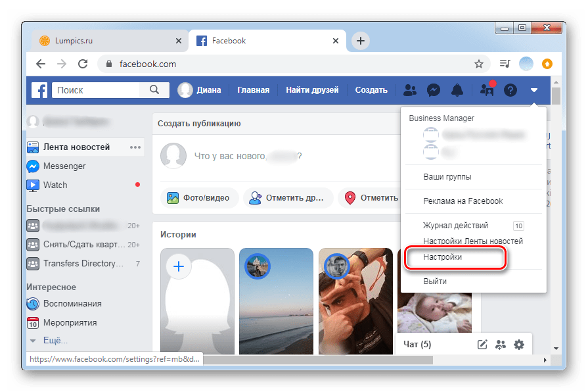Screen dimensions: 588x392
Task: Choose Выйти to log out
Action: point(435,282)
